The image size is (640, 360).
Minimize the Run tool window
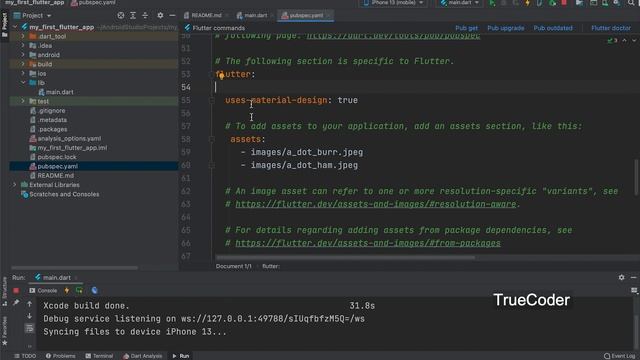click(x=633, y=278)
